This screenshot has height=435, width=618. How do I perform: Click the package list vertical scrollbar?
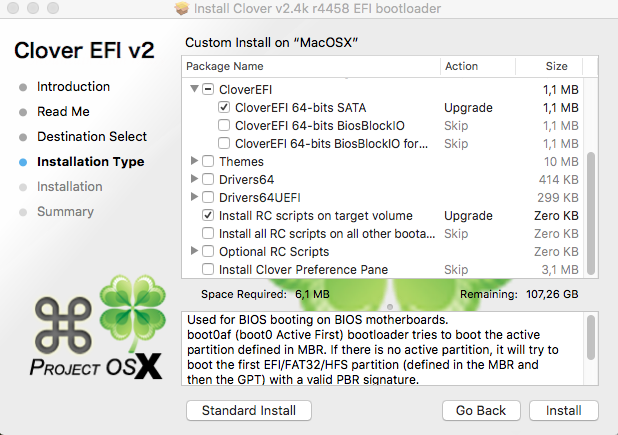tap(590, 210)
